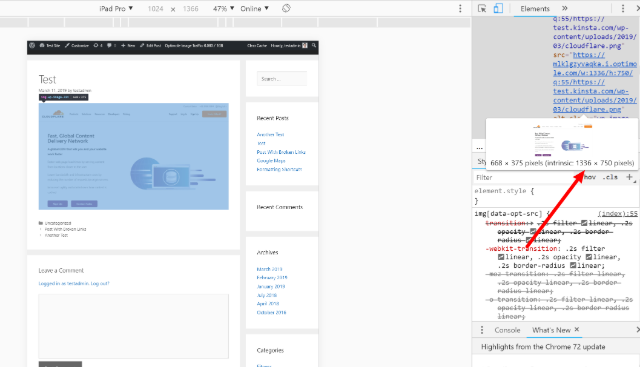Image resolution: width=640 pixels, height=367 pixels.
Task: Select the What's New drawer tab
Action: [551, 330]
